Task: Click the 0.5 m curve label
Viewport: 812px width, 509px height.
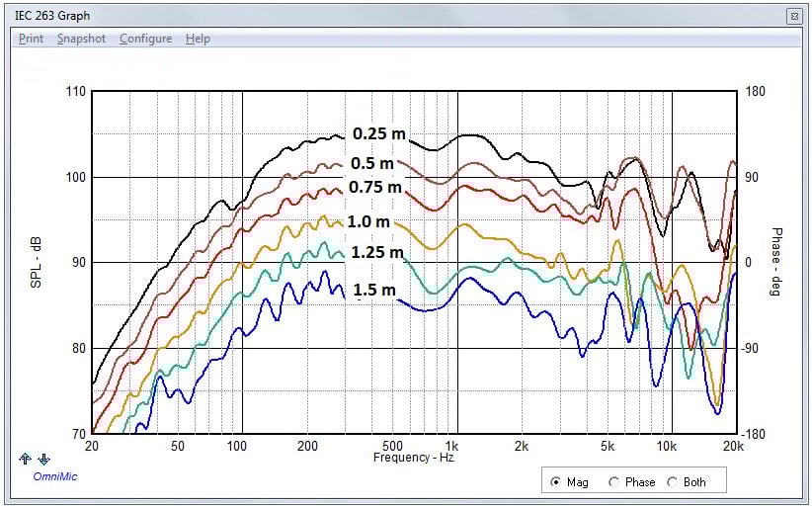Action: [372, 163]
